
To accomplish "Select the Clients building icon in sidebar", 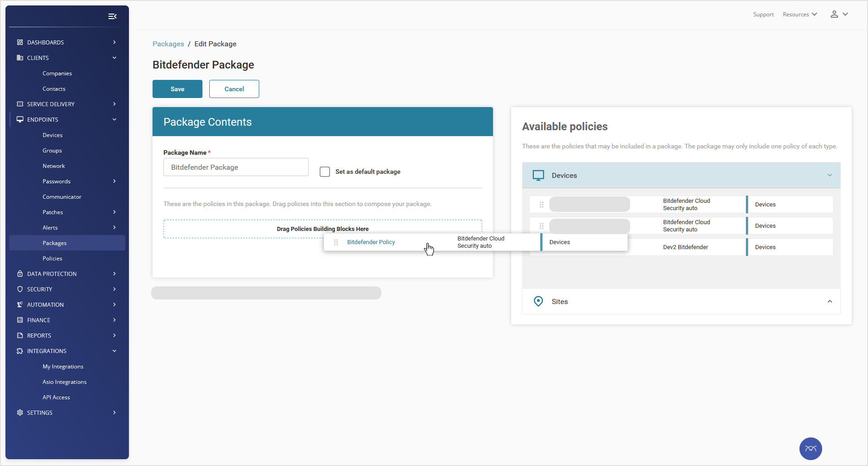I will [20, 58].
